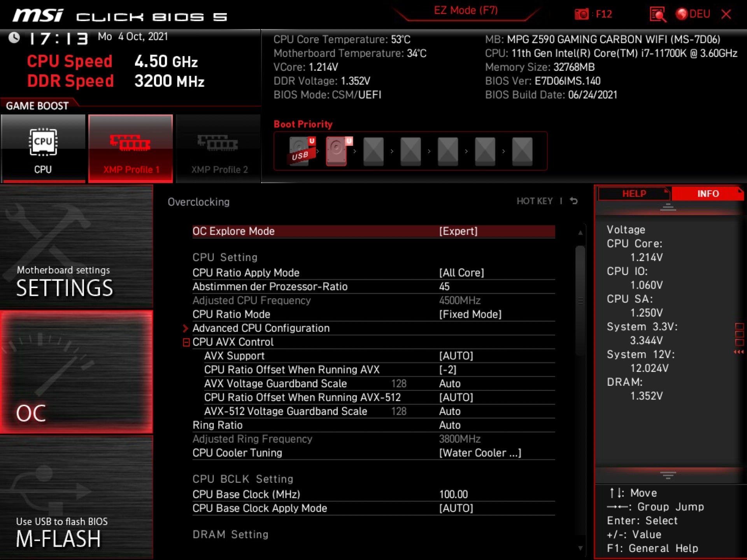Screen dimensions: 747x560
Task: Click the F12 screenshot camera icon
Action: coord(582,14)
